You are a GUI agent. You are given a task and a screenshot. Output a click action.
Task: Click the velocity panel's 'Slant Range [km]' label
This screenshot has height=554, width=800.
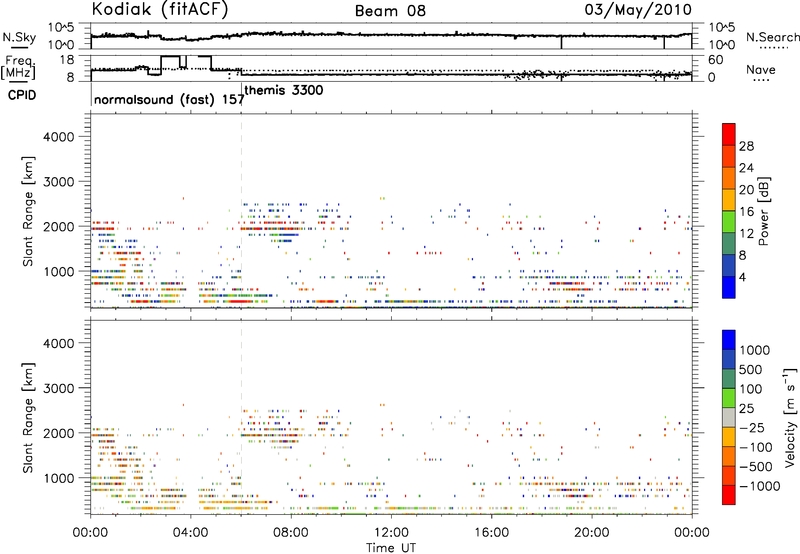pos(28,417)
